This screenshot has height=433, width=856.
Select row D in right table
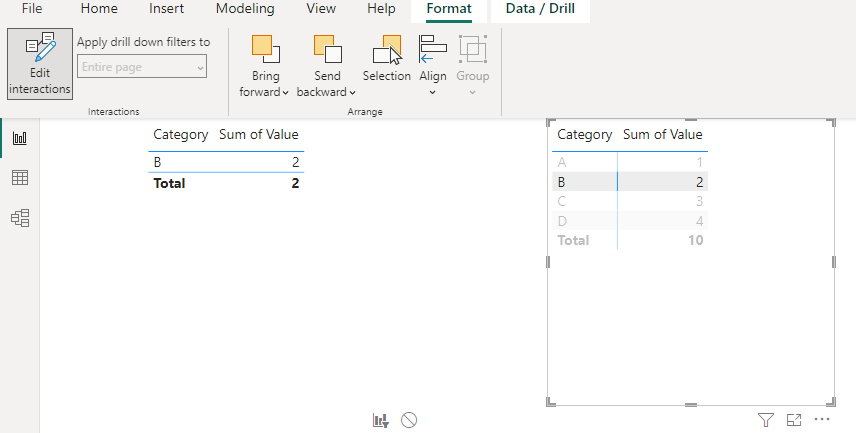coord(630,221)
